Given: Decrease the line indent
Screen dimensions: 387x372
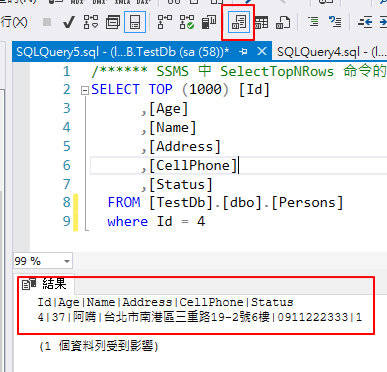Looking at the screenshot, I should point(365,22).
